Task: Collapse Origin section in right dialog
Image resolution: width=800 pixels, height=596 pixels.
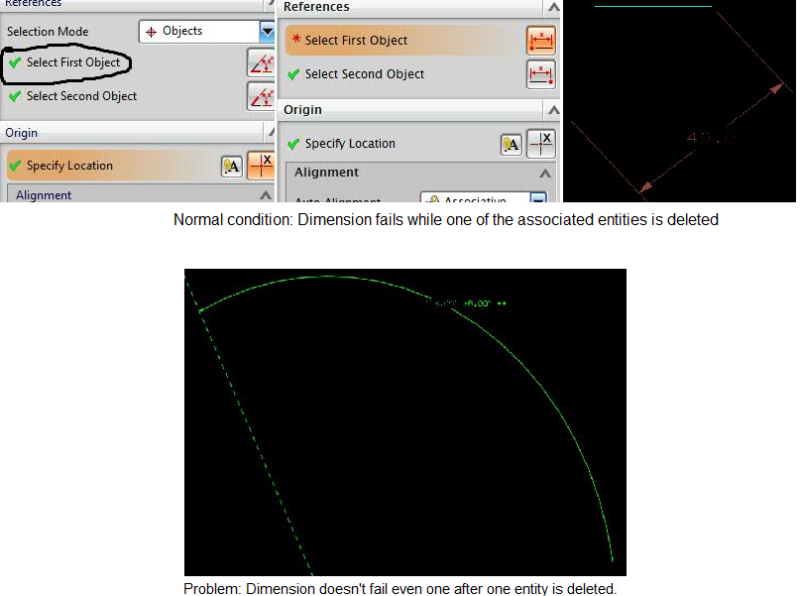Action: (554, 110)
